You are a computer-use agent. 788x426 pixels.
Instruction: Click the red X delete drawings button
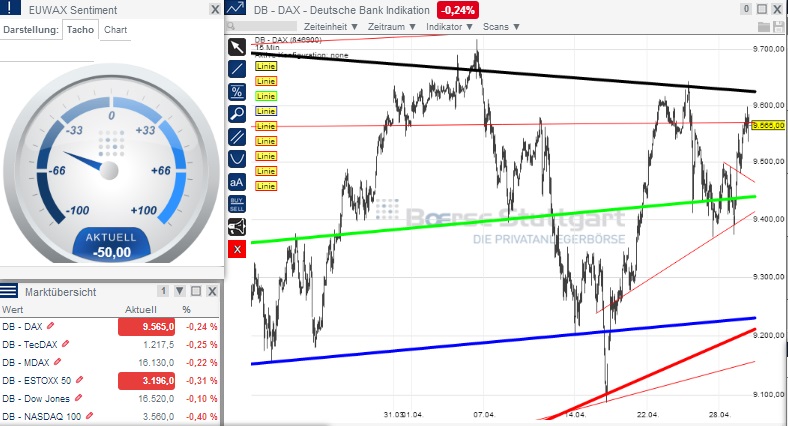237,249
